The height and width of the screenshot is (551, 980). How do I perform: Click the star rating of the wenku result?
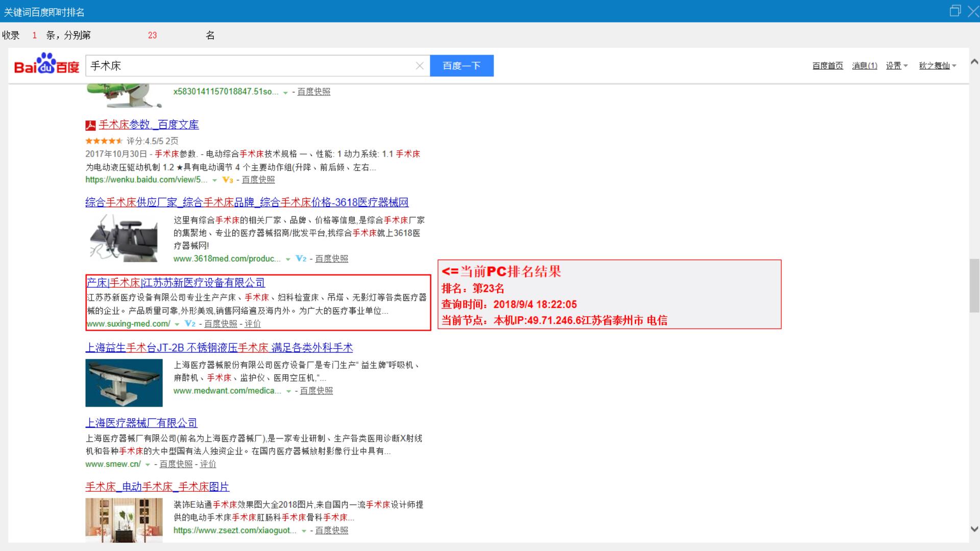104,141
